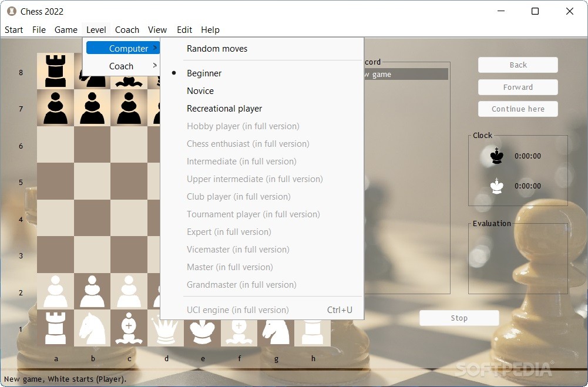Open the Level menu
The width and height of the screenshot is (588, 387).
[96, 29]
